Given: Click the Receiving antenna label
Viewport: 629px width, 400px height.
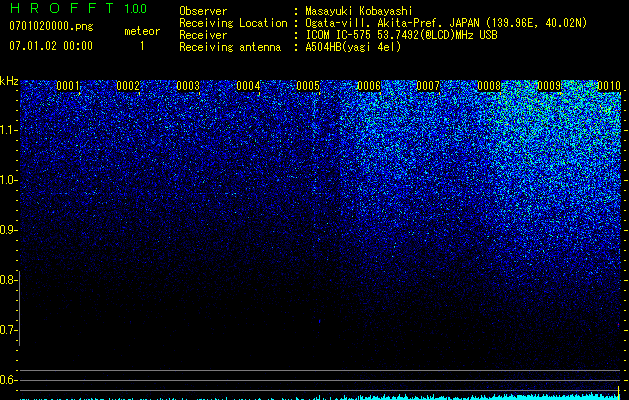Looking at the screenshot, I should coord(230,47).
